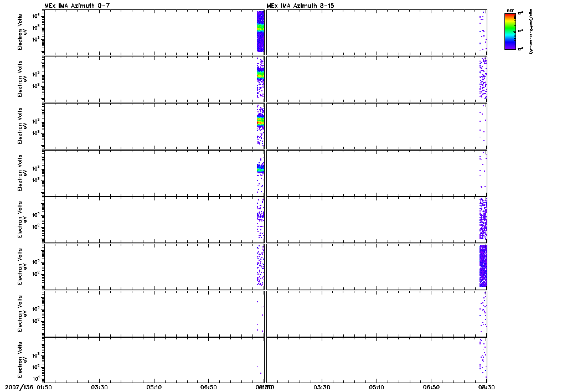
Task: Click the 10^4 energy tick on the top panel
Action: [36, 16]
